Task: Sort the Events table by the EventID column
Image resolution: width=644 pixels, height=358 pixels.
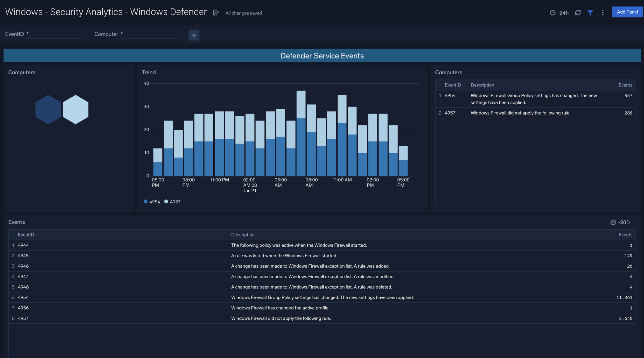Action: [26, 234]
